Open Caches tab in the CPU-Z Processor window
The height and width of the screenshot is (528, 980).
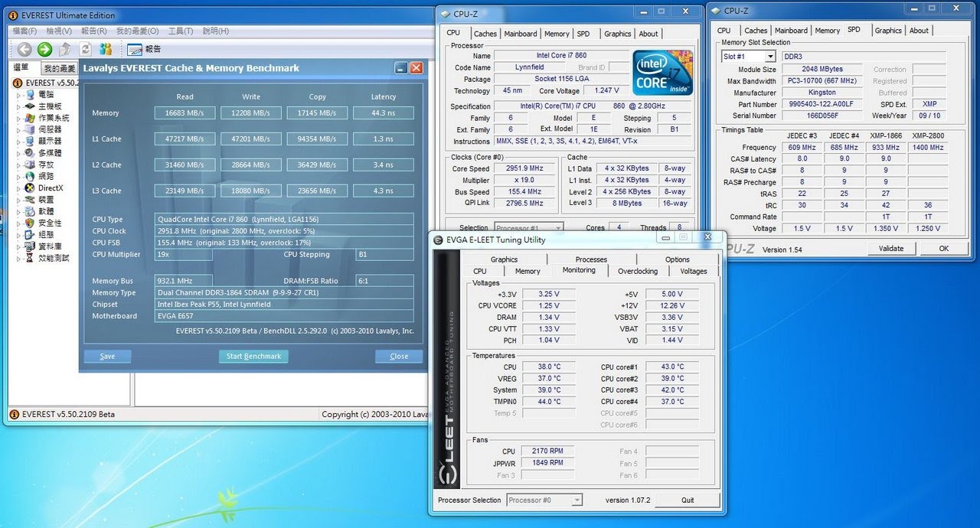485,34
